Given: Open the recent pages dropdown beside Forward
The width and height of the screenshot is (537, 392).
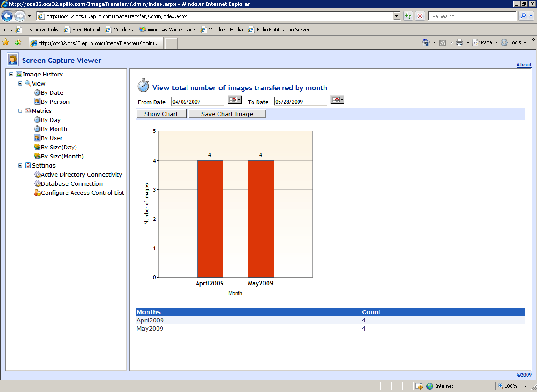Looking at the screenshot, I should 30,16.
